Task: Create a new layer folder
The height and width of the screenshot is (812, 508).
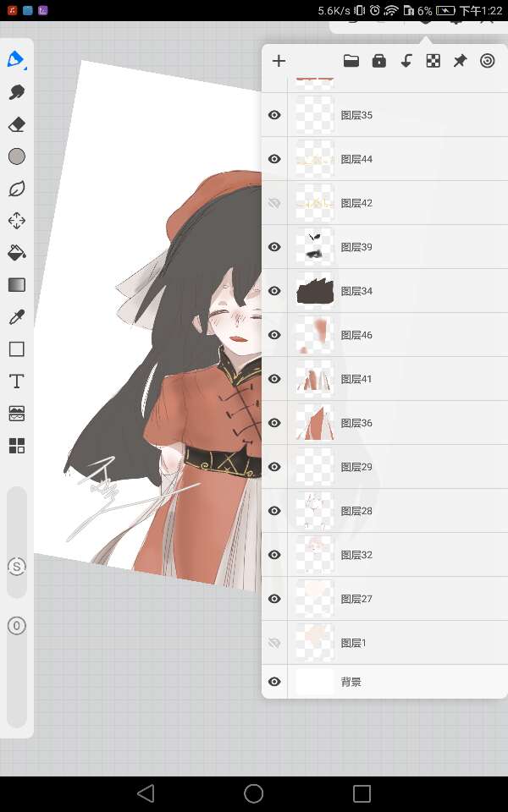Action: (351, 61)
